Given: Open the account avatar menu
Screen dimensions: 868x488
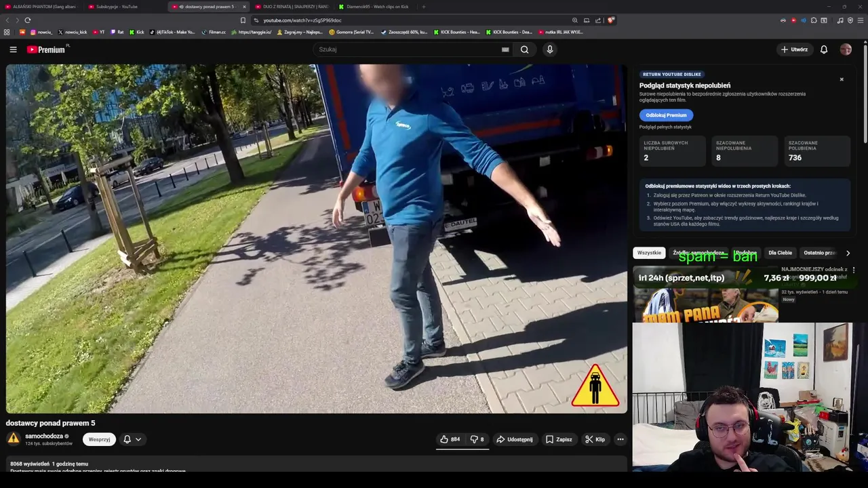Looking at the screenshot, I should tap(846, 49).
